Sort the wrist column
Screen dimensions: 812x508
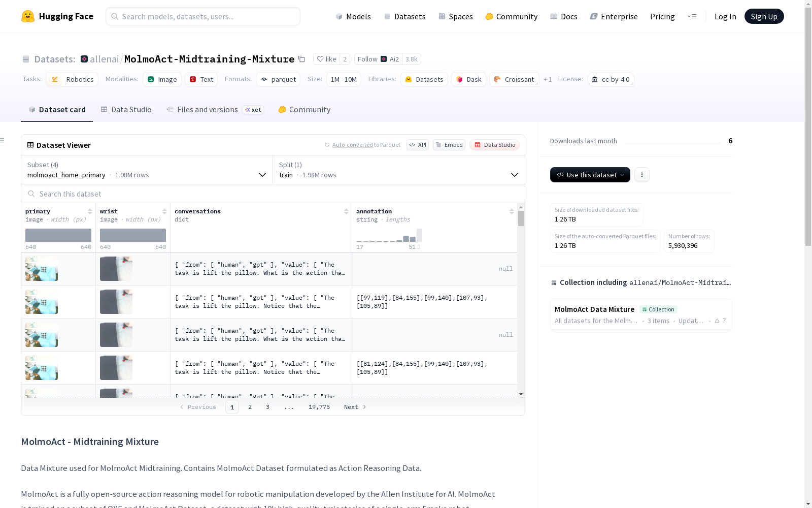pos(164,211)
